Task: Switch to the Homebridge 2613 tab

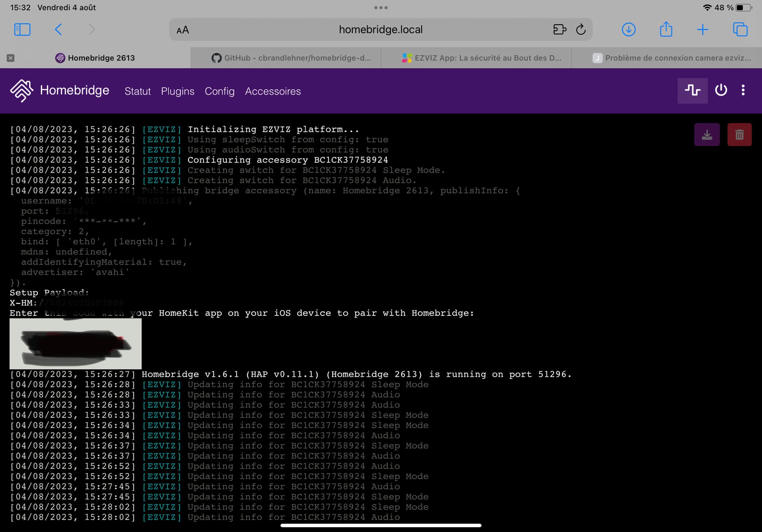Action: (x=95, y=58)
